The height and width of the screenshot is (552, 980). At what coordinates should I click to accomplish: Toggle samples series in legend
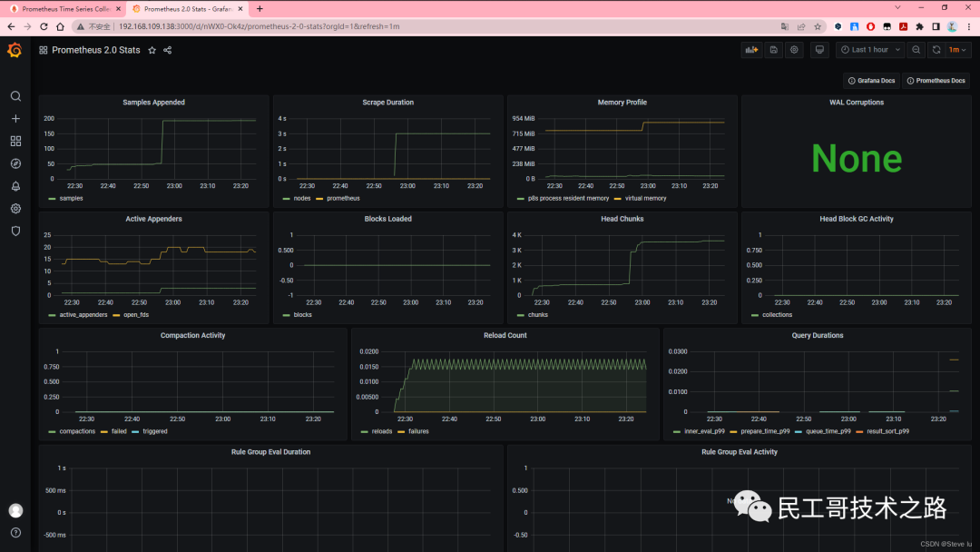pos(71,198)
